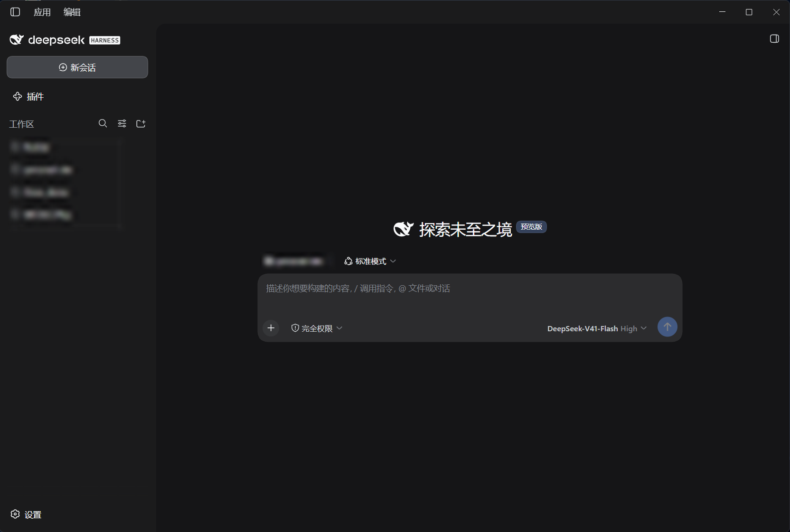Viewport: 790px width, 532px height.
Task: Open workspace filter settings icon
Action: [x=122, y=123]
